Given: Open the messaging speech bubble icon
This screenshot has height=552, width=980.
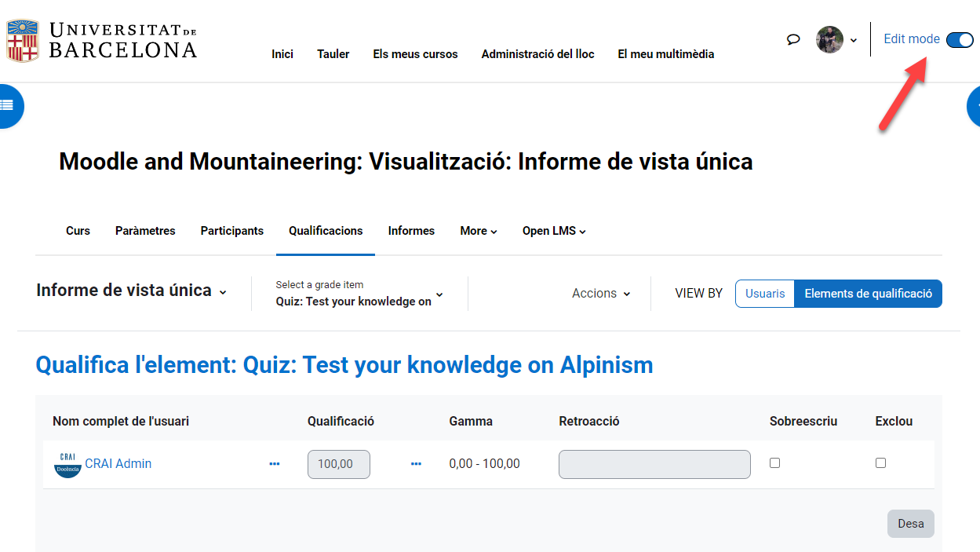Looking at the screenshot, I should tap(793, 39).
